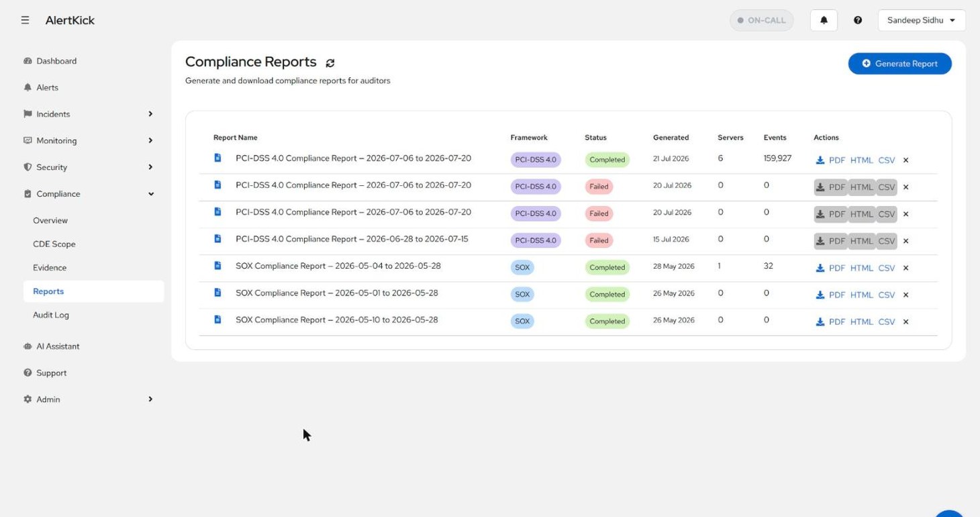Delete the failed report generated 15 Jul 2026
This screenshot has width=980, height=517.
point(905,241)
